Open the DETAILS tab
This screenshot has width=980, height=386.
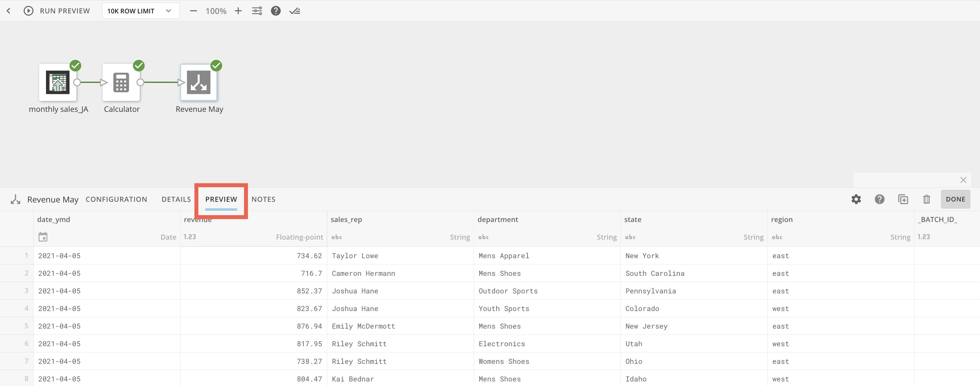(176, 199)
